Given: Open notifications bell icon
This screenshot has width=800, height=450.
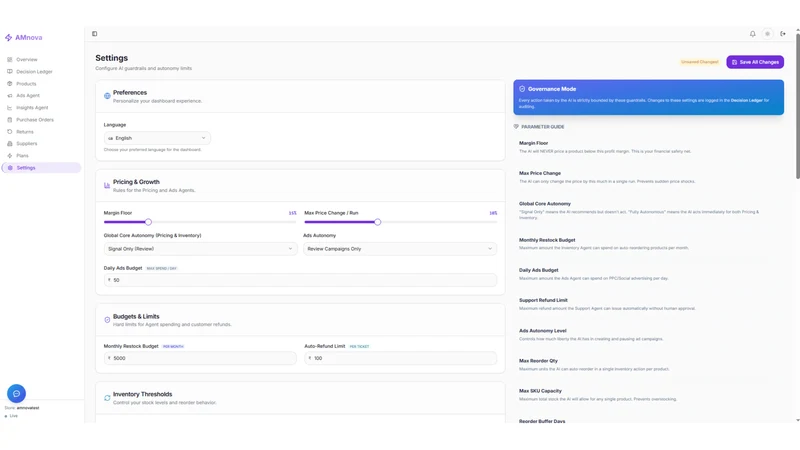Looking at the screenshot, I should pyautogui.click(x=753, y=34).
